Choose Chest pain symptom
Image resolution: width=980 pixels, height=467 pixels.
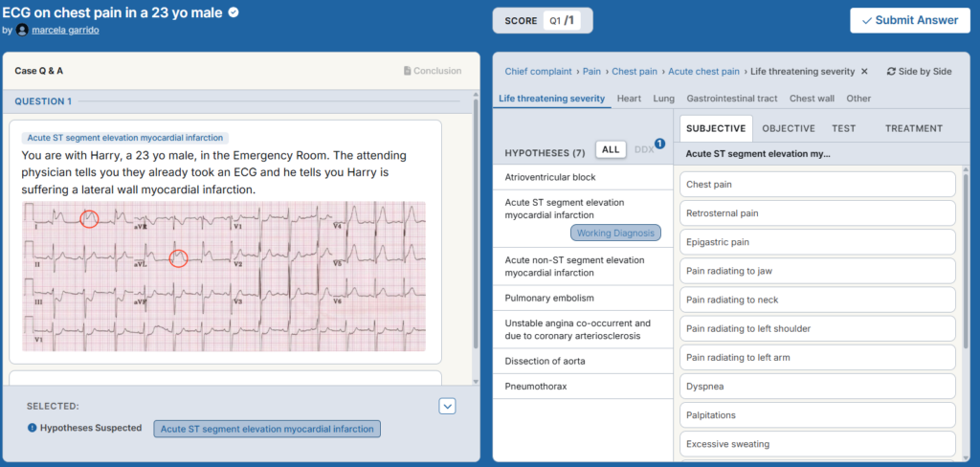(x=817, y=185)
